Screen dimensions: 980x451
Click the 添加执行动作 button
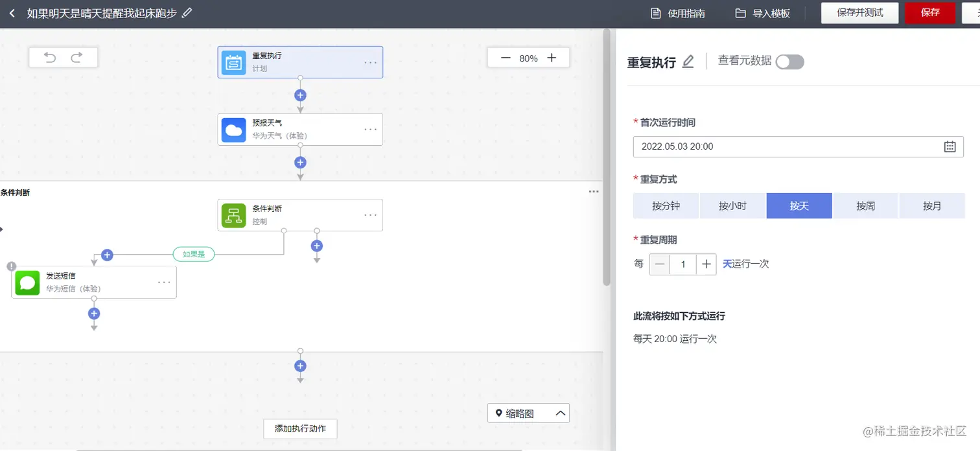tap(300, 428)
